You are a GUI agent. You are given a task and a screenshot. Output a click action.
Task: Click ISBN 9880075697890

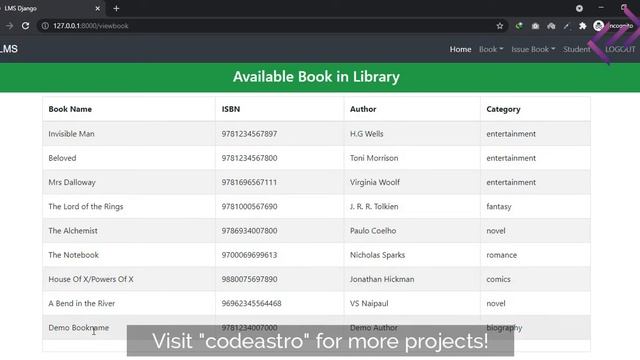click(249, 279)
